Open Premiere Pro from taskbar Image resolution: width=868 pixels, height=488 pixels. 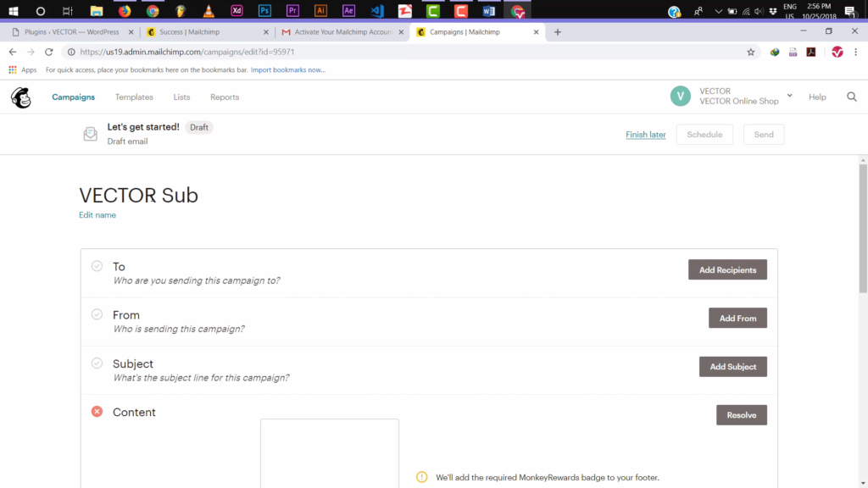(x=292, y=11)
